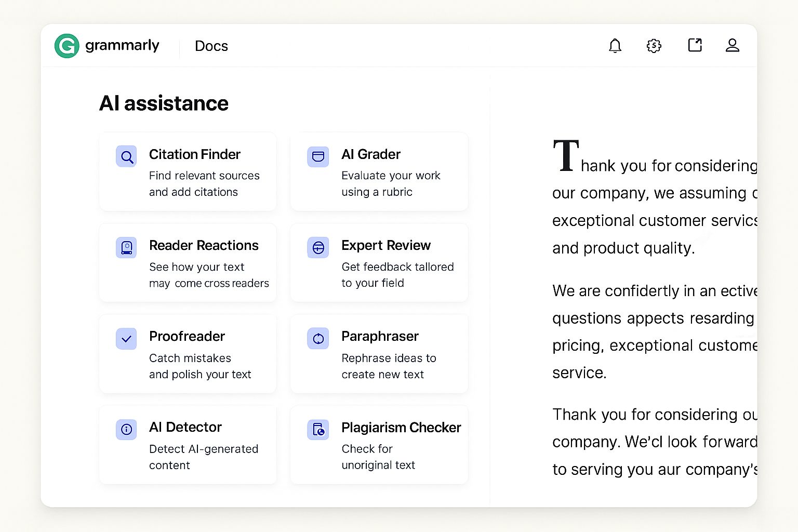Click the "our company, we assuming" line
Image resolution: width=798 pixels, height=532 pixels.
coord(655,193)
